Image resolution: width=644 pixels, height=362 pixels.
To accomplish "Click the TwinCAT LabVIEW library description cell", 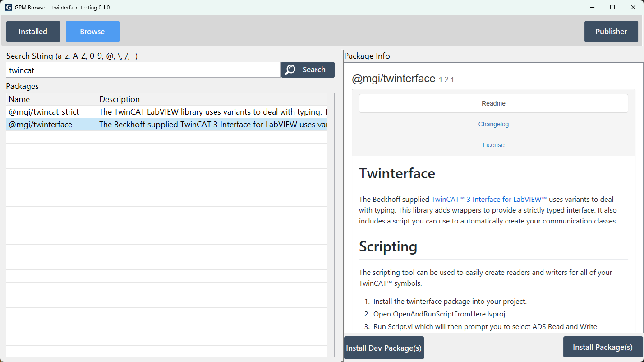I will coord(212,112).
